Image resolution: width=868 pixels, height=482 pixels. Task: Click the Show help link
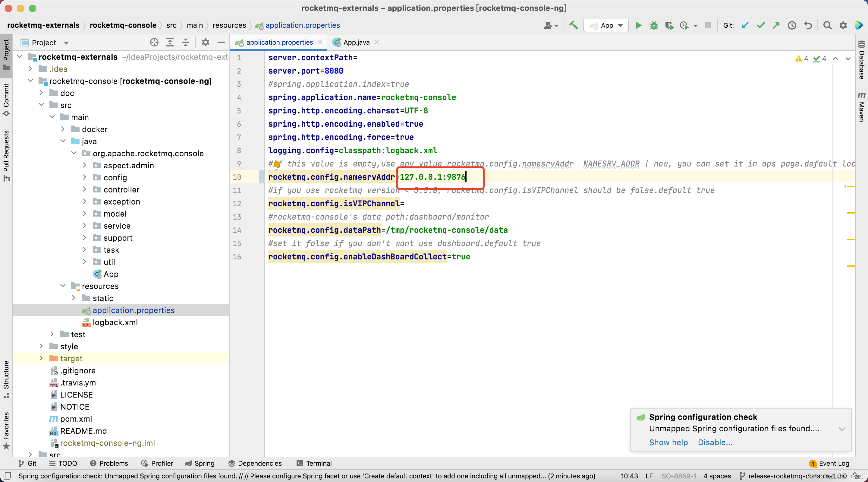point(668,442)
